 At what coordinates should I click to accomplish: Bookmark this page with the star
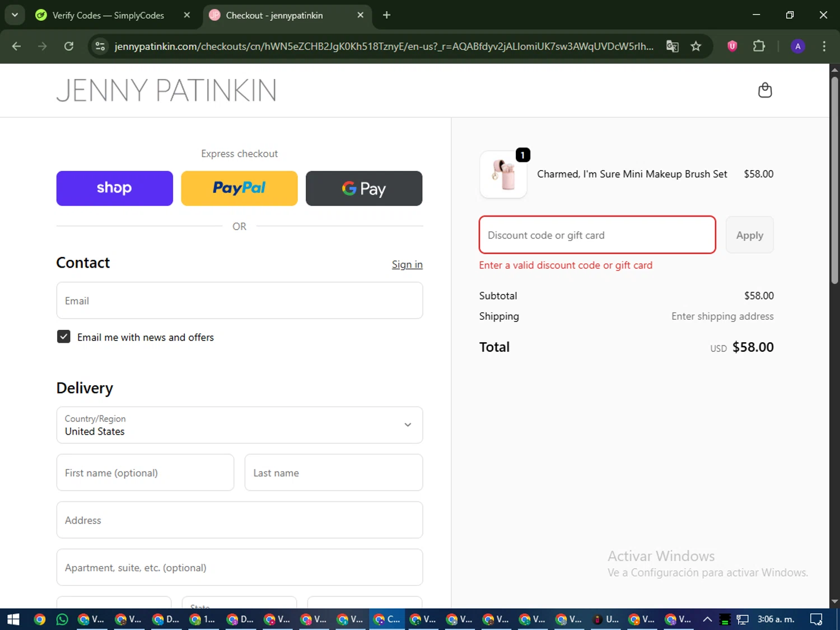(696, 46)
